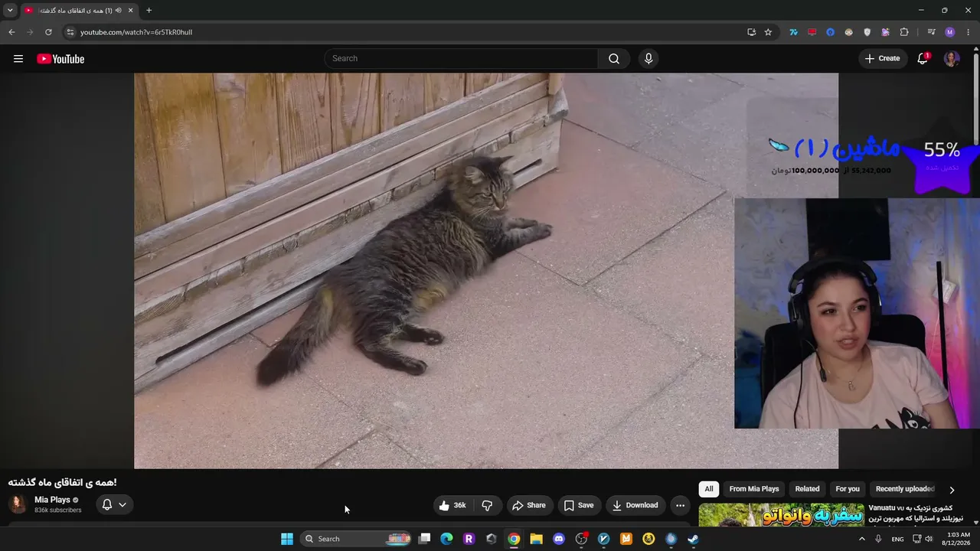
Task: Open the Vanuatu recommended video thumbnail
Action: click(x=781, y=515)
